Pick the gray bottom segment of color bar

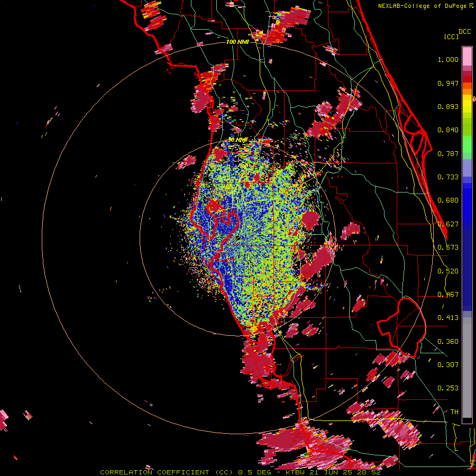click(467, 368)
